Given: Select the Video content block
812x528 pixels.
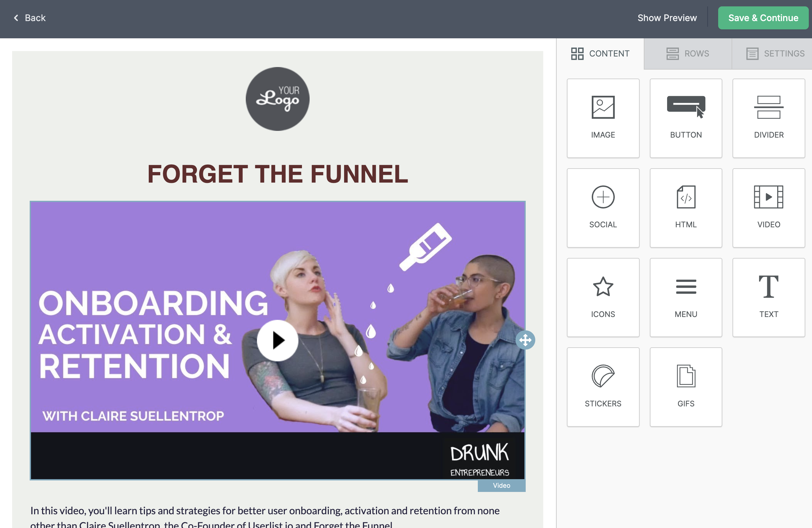Looking at the screenshot, I should tap(768, 208).
